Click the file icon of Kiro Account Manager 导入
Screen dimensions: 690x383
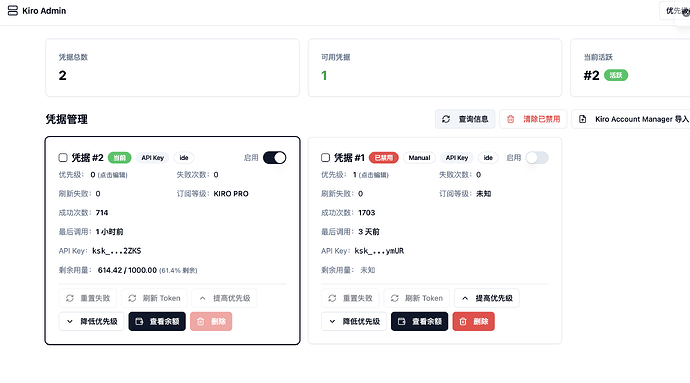(583, 119)
